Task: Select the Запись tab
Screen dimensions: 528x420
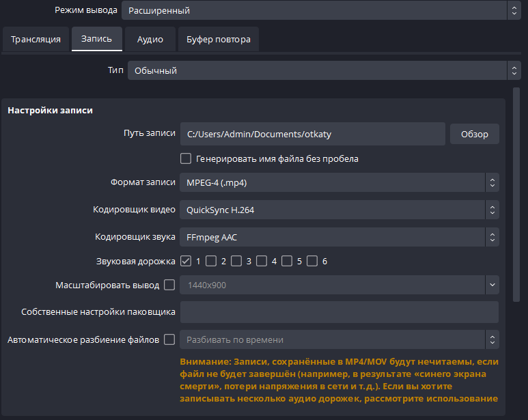Action: (x=97, y=40)
